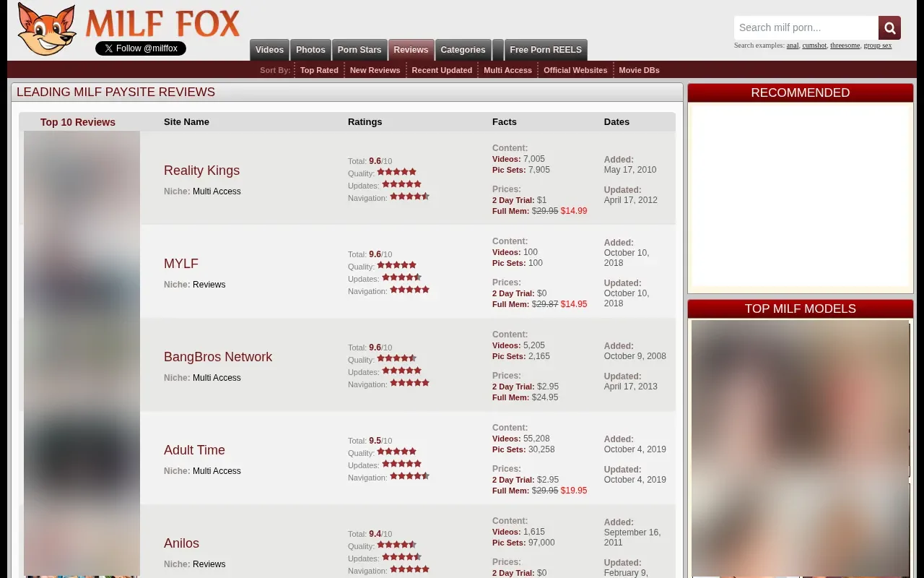
Task: Open the Official Websites link
Action: (575, 70)
